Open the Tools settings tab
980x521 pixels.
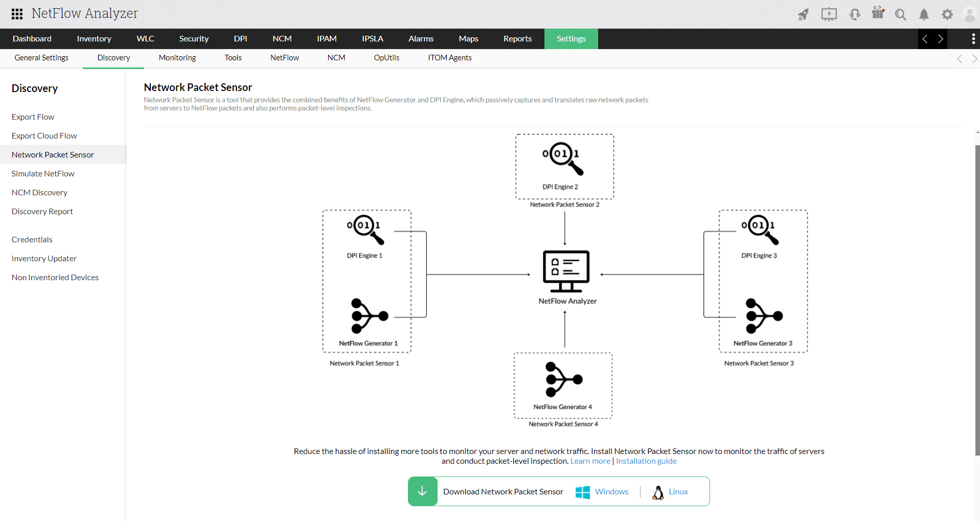pos(233,58)
